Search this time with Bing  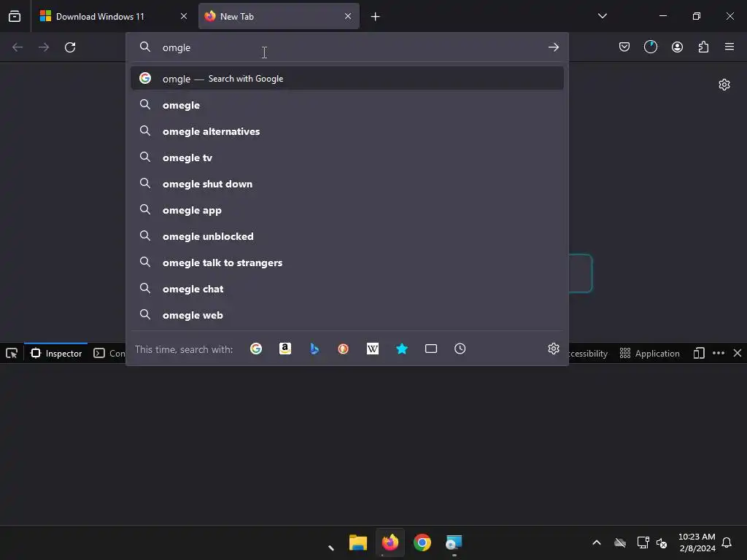314,349
